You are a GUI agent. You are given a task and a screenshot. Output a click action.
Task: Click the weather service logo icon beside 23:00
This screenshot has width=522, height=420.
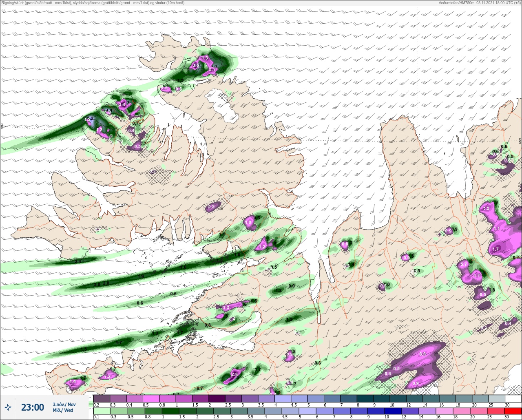[8, 407]
